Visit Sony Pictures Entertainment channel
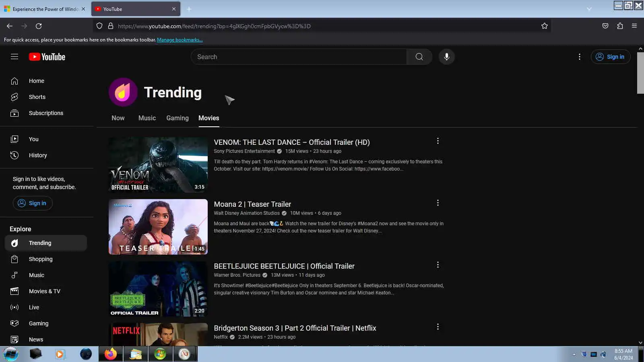This screenshot has width=644, height=362. (x=244, y=151)
